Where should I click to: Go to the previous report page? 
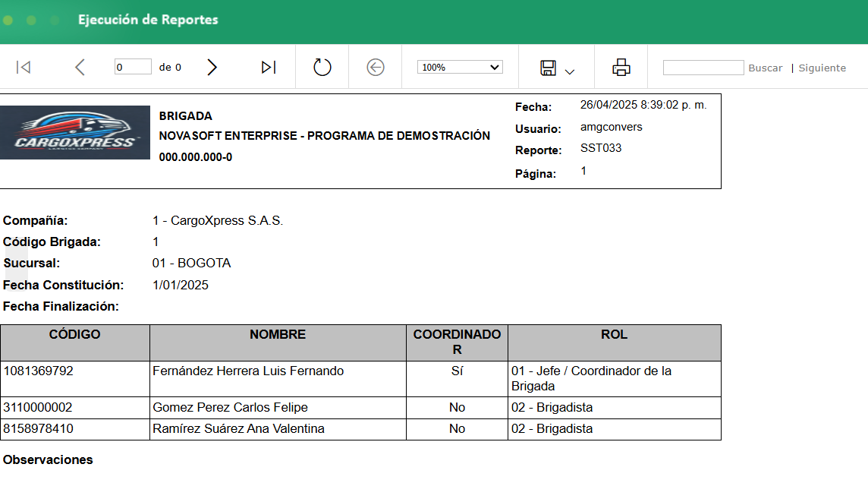(80, 67)
